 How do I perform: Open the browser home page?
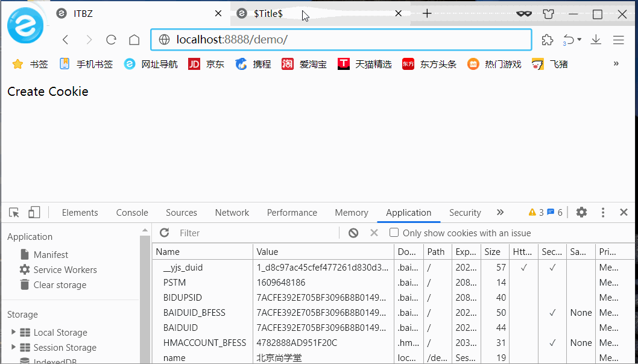pyautogui.click(x=134, y=39)
